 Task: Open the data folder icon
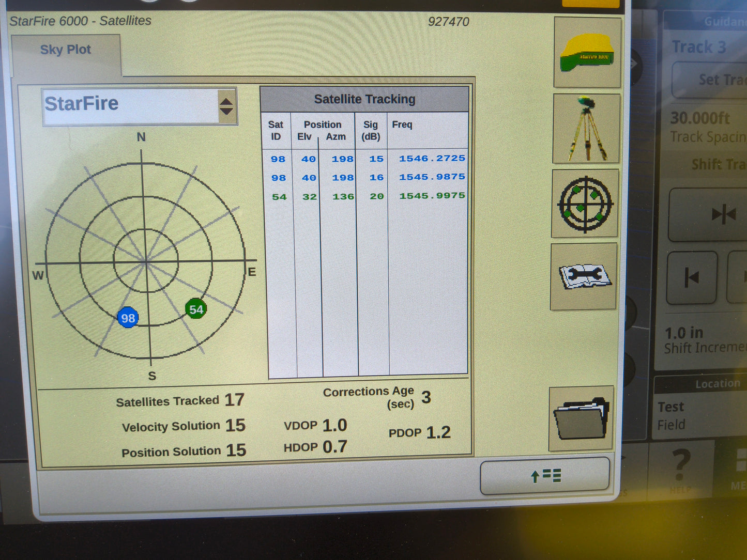(x=580, y=418)
